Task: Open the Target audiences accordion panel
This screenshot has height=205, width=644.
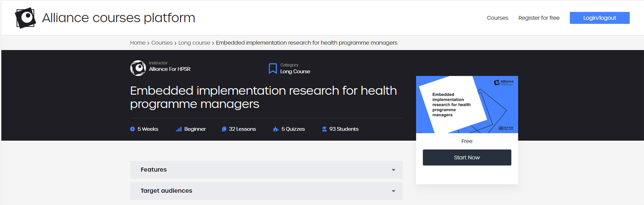Action: click(x=266, y=191)
